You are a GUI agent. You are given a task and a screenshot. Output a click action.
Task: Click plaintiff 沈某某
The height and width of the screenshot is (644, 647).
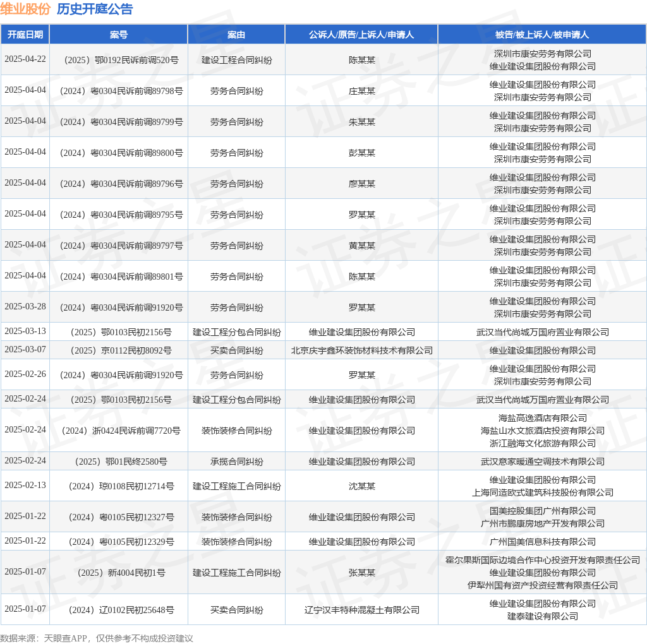pyautogui.click(x=362, y=487)
